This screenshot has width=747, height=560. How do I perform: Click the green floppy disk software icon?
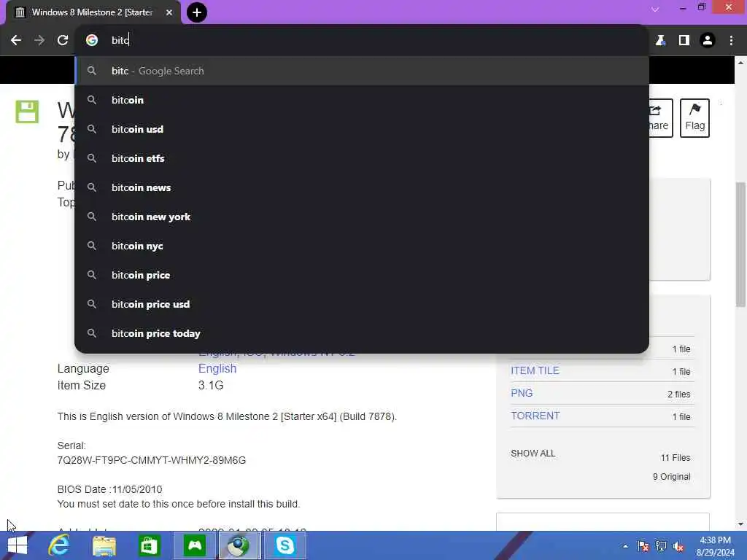[27, 112]
